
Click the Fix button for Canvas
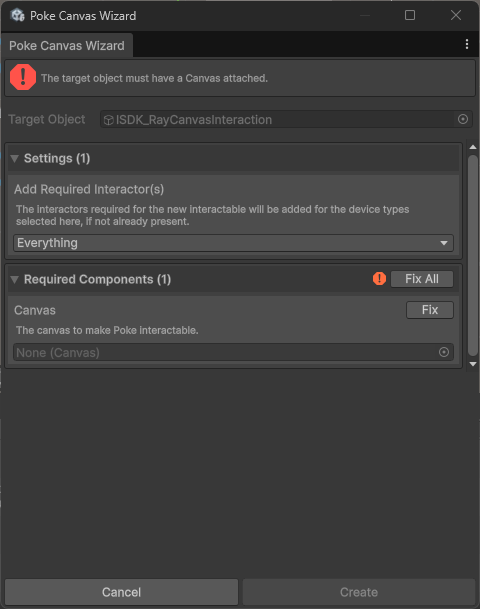pos(430,310)
